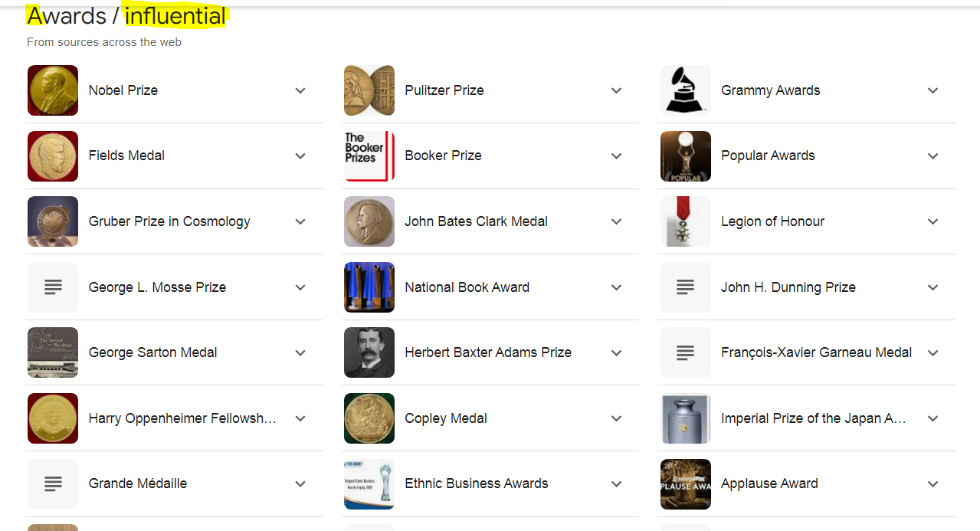The image size is (980, 531).
Task: Expand the Pulitzer Prize entry chevron
Action: (x=616, y=90)
